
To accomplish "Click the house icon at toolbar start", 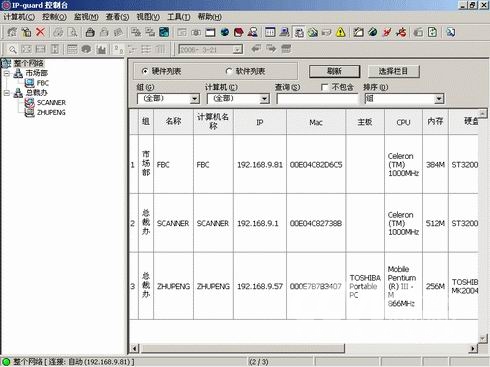I will tap(12, 32).
